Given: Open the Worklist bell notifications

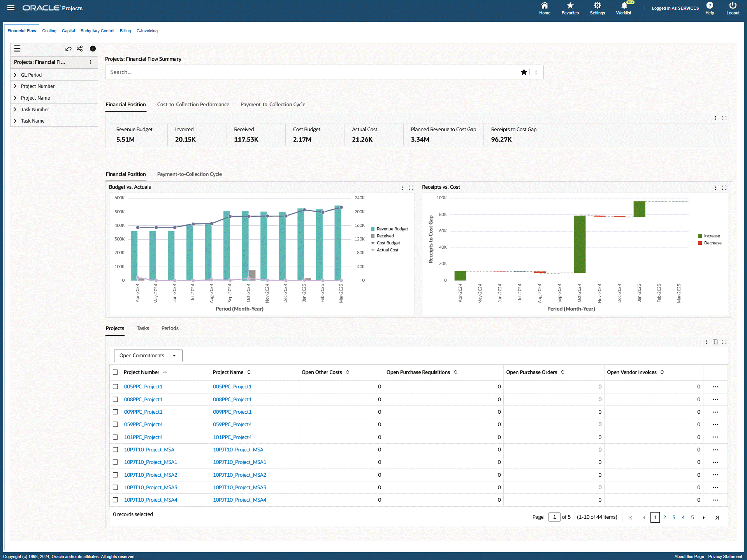Looking at the screenshot, I should click(624, 6).
